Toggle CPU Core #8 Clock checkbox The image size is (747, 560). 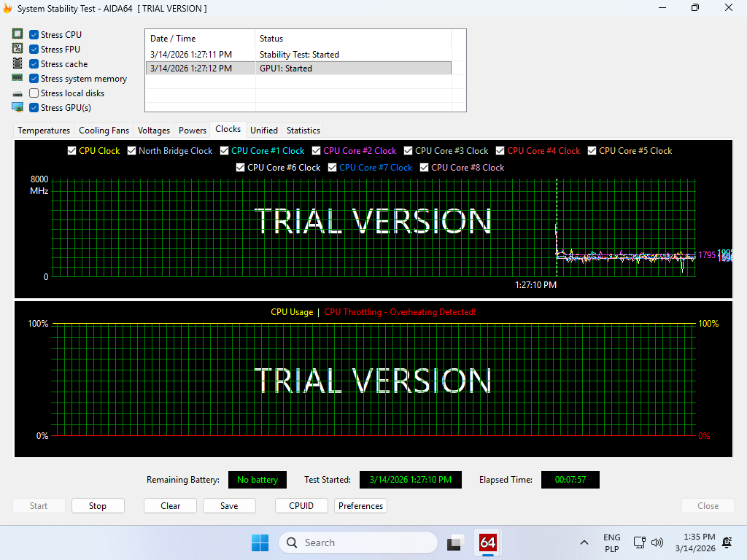425,168
